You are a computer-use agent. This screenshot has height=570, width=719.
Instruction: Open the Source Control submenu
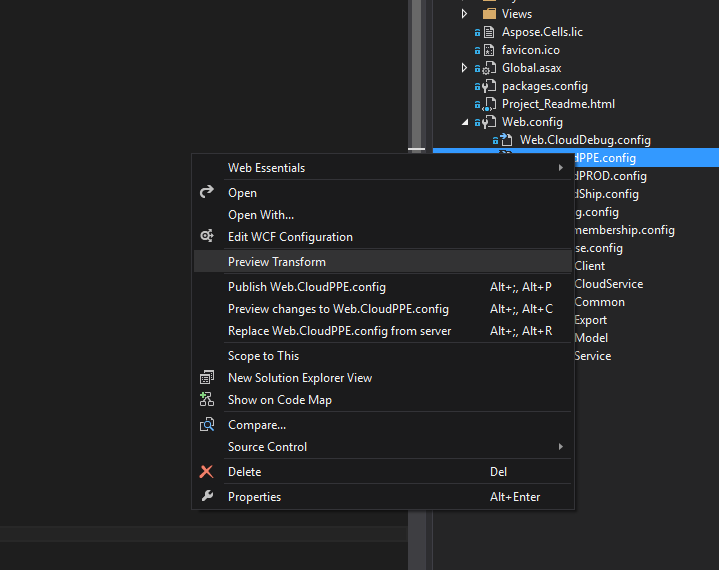click(x=267, y=447)
